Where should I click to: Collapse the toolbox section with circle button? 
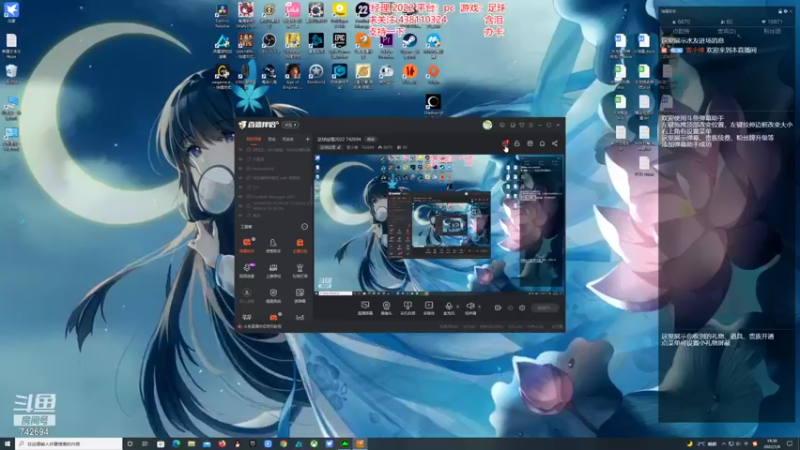point(305,227)
